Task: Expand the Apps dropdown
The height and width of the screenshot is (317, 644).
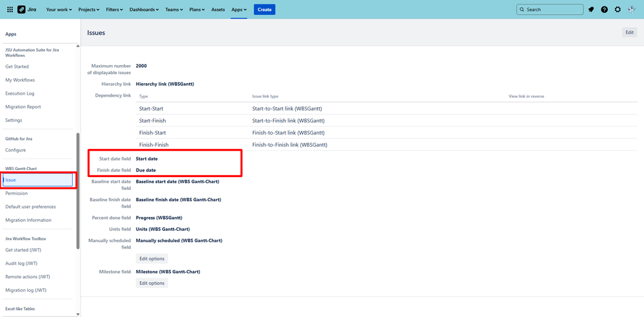Action: (239, 10)
